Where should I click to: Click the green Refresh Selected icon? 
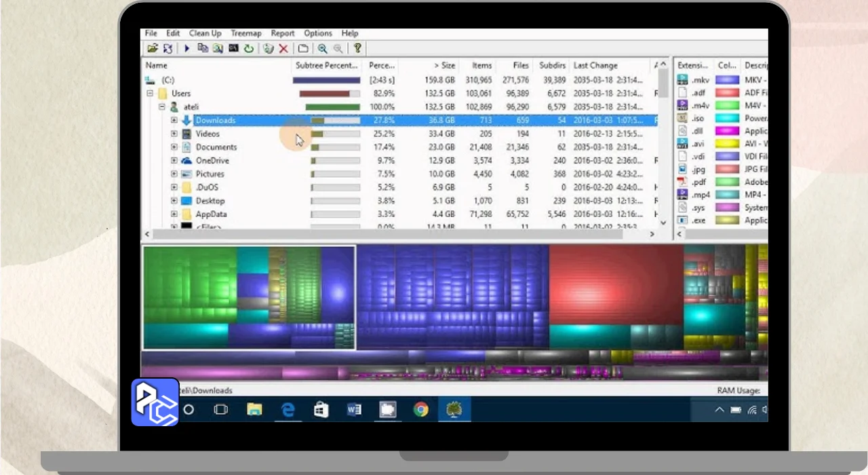tap(249, 48)
